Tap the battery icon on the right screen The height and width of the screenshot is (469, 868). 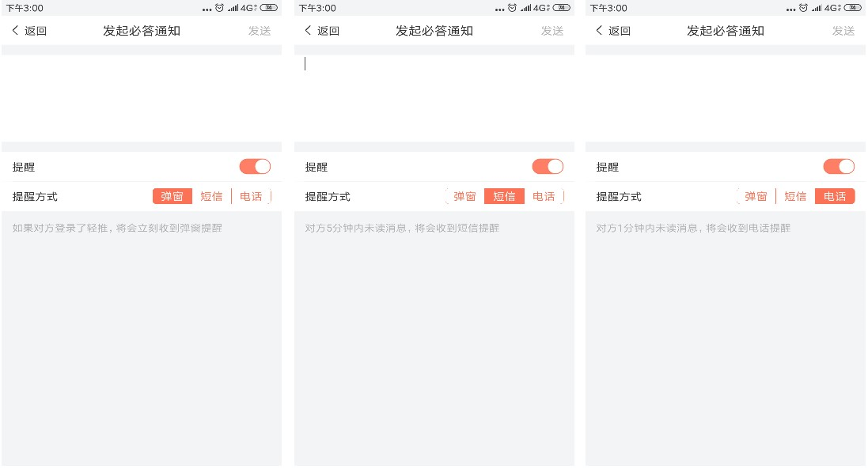(853, 8)
